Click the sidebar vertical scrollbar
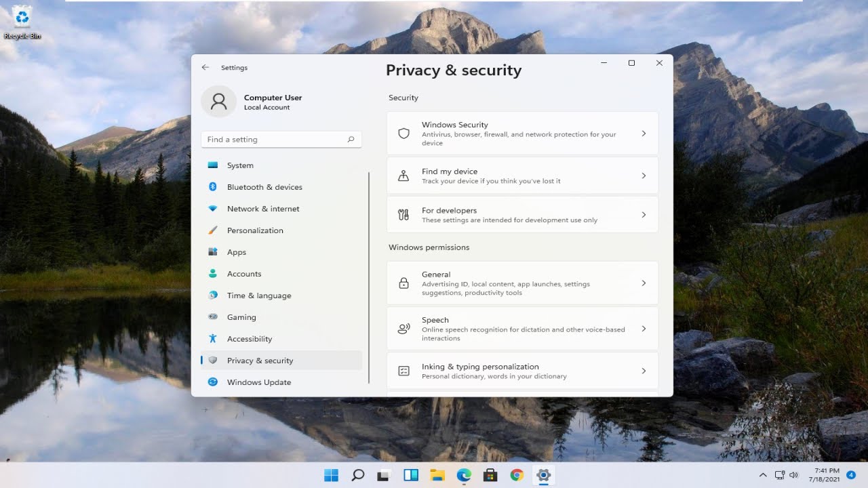This screenshot has height=488, width=868. [369, 278]
